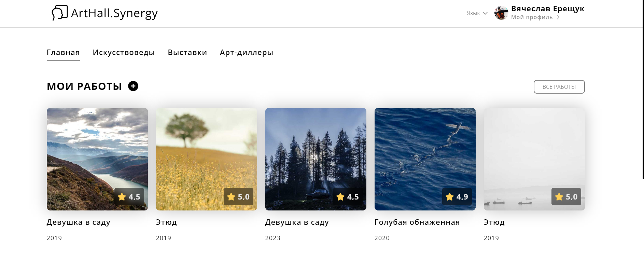Screen dimensions: 644x260
Task: Click the title Голубая обнаженная
Action: pos(417,222)
